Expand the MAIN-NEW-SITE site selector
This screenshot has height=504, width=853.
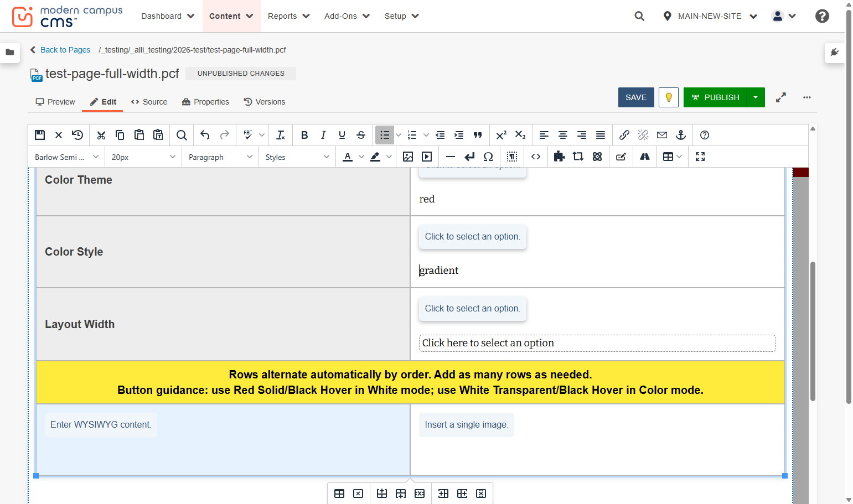[710, 16]
